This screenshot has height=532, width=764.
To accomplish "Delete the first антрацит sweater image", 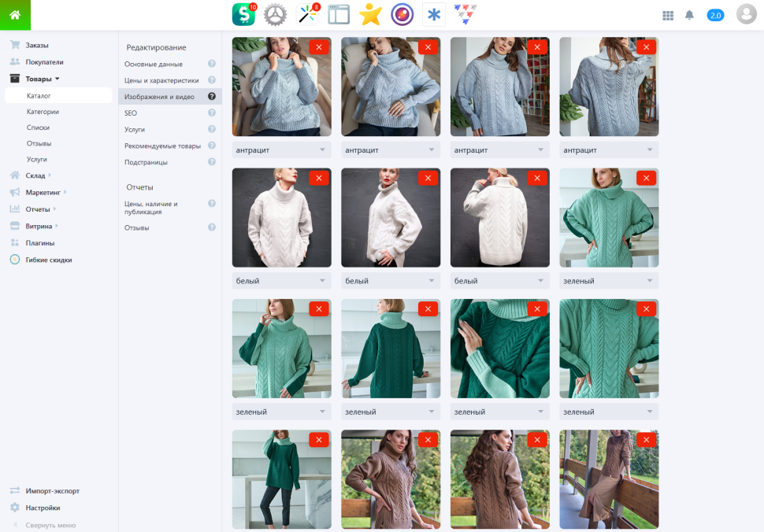I will click(319, 47).
